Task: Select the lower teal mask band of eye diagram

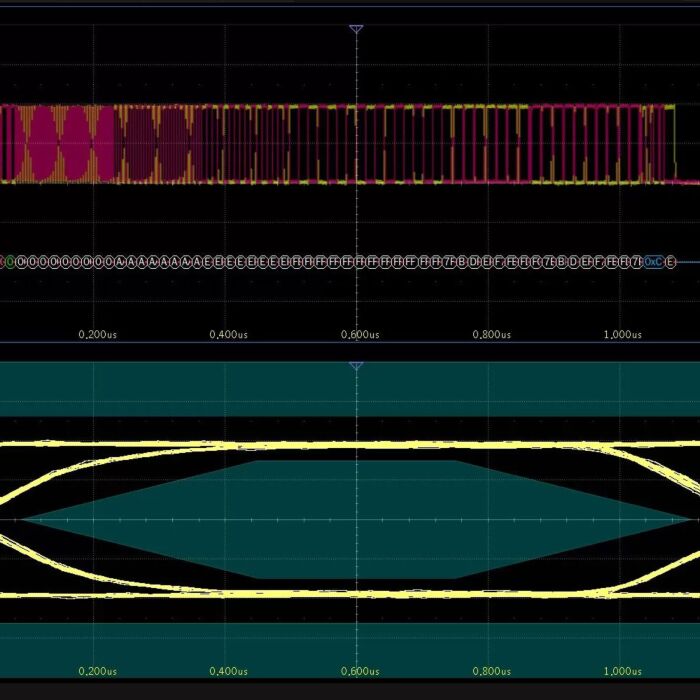Action: click(x=350, y=650)
